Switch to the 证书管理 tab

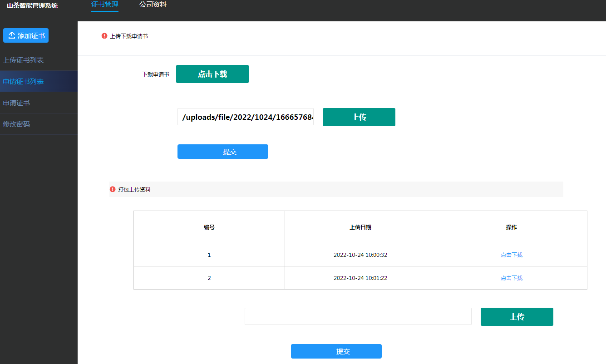click(x=104, y=5)
